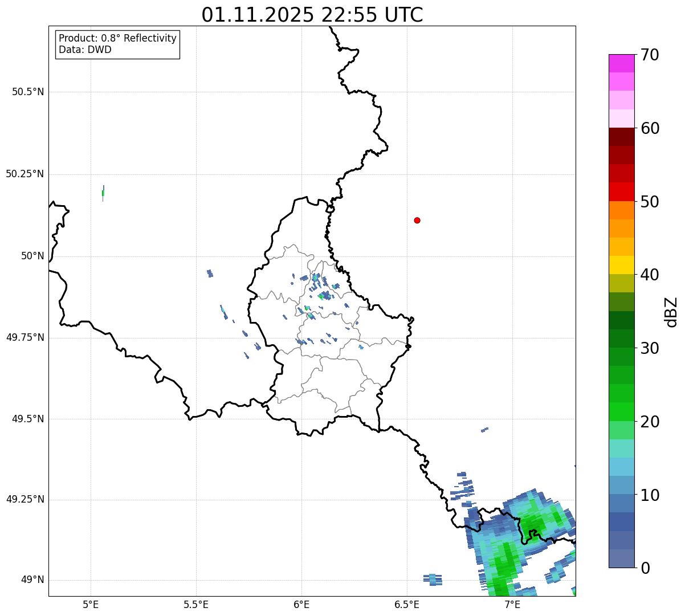Click the "Product: 0.8° Reflectivity" label
The height and width of the screenshot is (616, 685).
pyautogui.click(x=118, y=38)
